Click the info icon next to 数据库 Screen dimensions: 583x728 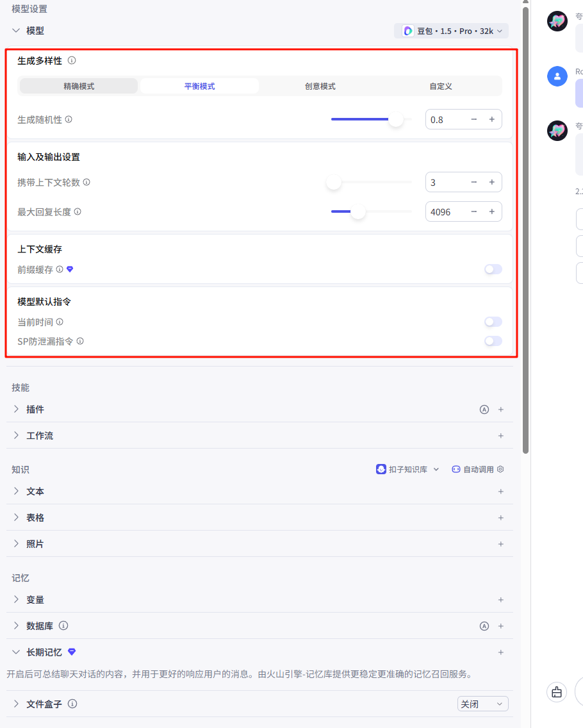[63, 625]
